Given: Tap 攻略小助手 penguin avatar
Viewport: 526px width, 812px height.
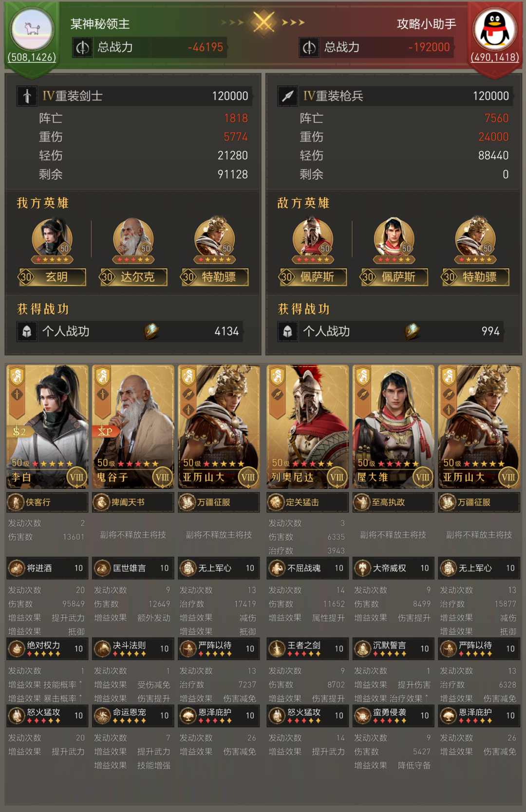Looking at the screenshot, I should pyautogui.click(x=495, y=28).
